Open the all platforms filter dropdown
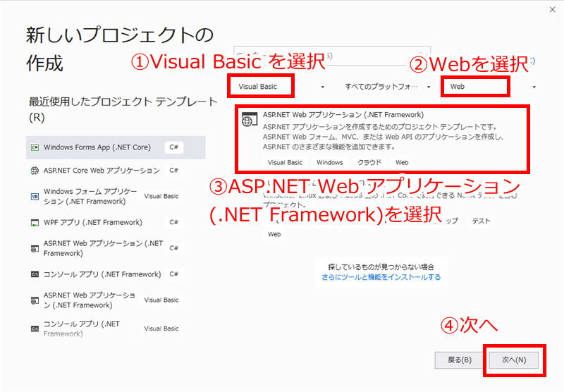 387,87
